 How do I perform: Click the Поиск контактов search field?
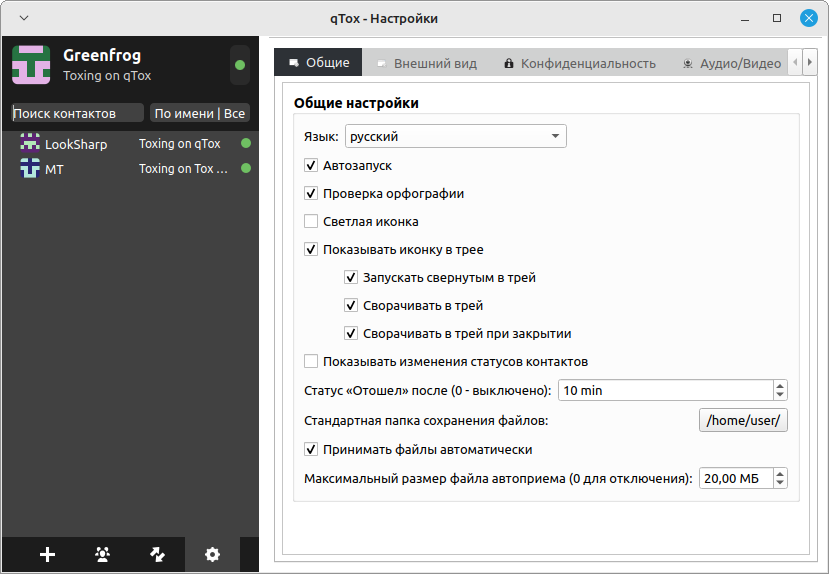coord(78,113)
